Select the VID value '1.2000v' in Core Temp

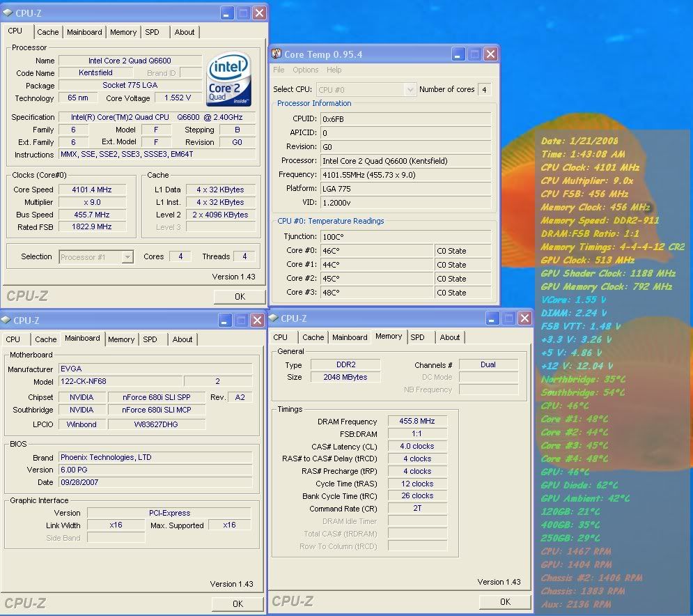click(x=406, y=203)
